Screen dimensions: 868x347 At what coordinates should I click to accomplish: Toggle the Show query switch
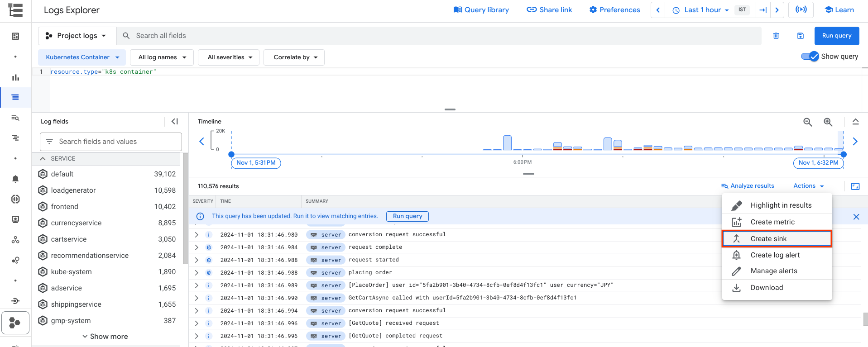810,57
